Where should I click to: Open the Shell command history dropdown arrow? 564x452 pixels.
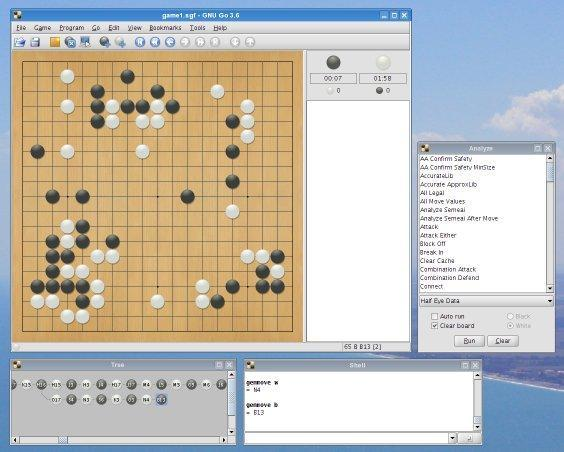tap(453, 438)
